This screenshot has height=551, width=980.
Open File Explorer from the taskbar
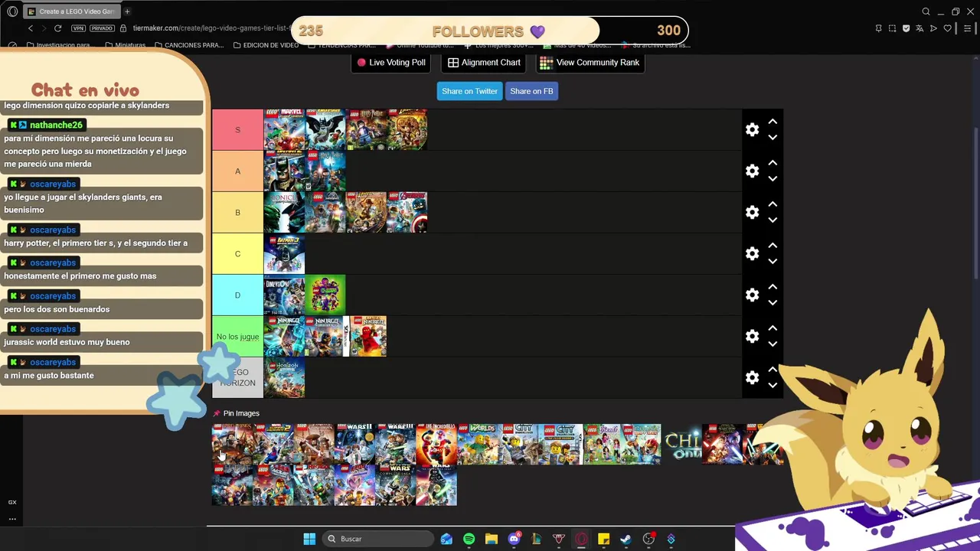pos(492,539)
